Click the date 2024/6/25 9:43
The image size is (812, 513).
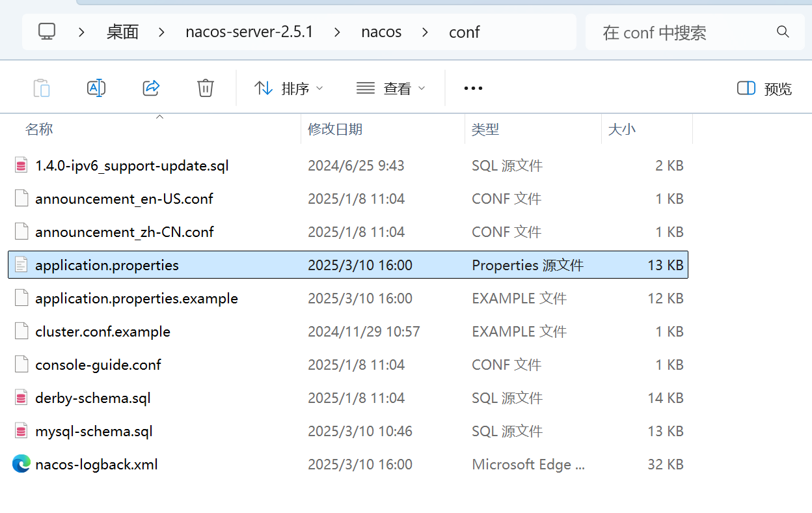[356, 165]
